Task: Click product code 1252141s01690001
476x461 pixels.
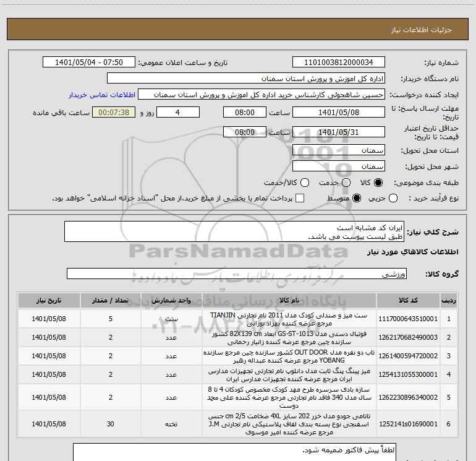Action: coord(408,424)
